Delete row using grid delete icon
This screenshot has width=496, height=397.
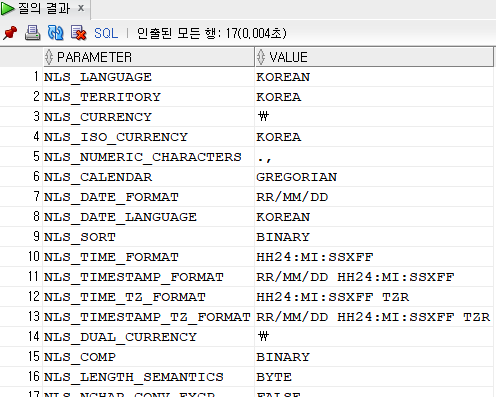79,33
